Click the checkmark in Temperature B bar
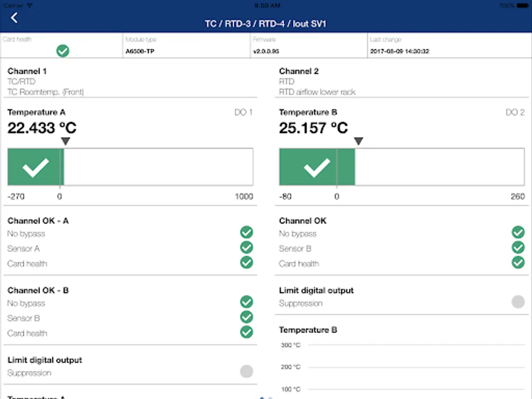Viewport: 532px width, 399px height. coord(317,167)
